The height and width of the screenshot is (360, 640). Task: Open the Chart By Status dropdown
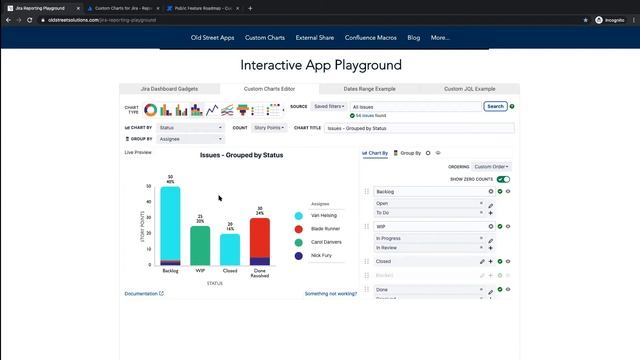pyautogui.click(x=191, y=128)
